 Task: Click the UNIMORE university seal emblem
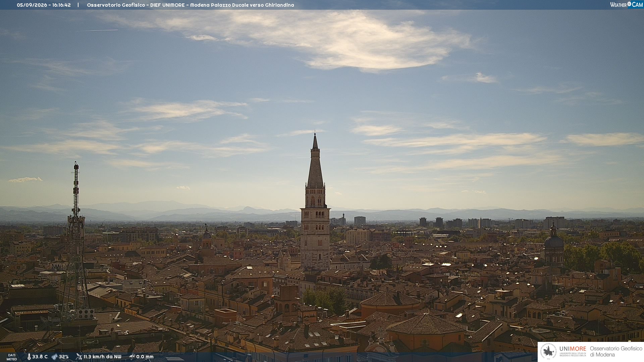click(x=548, y=352)
